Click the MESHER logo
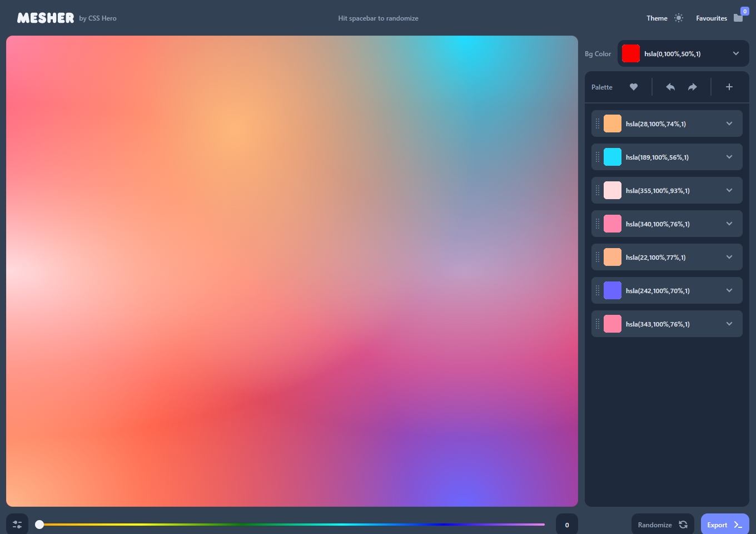Viewport: 756px width, 534px height. 46,18
